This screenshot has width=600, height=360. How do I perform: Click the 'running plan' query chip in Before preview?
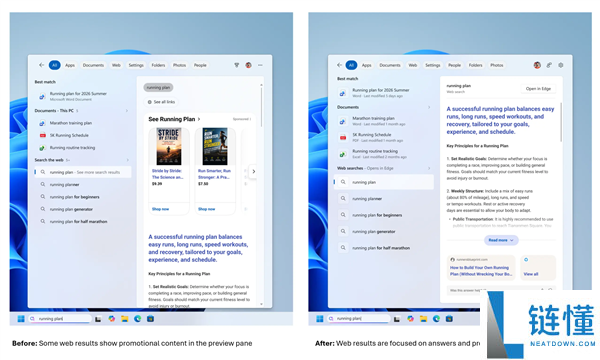pos(158,88)
